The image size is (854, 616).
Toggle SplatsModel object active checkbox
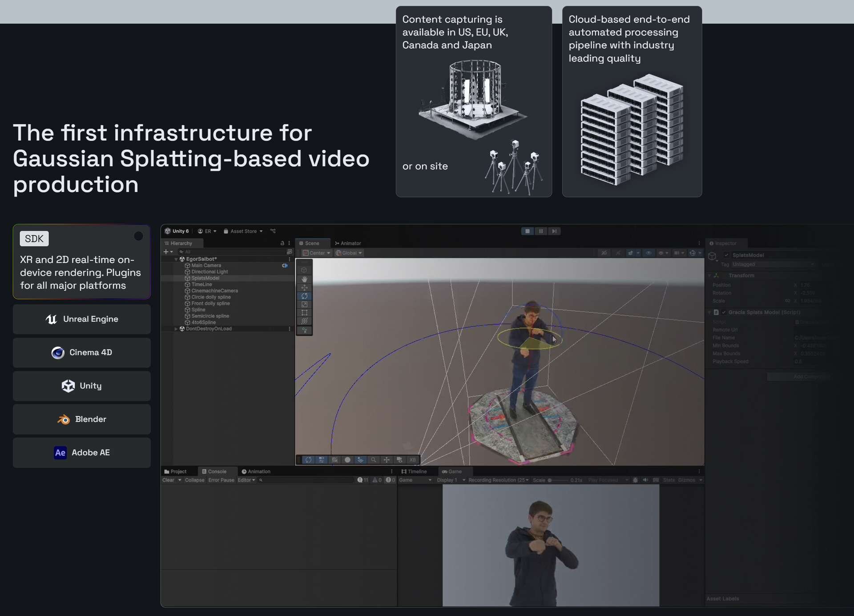point(726,255)
